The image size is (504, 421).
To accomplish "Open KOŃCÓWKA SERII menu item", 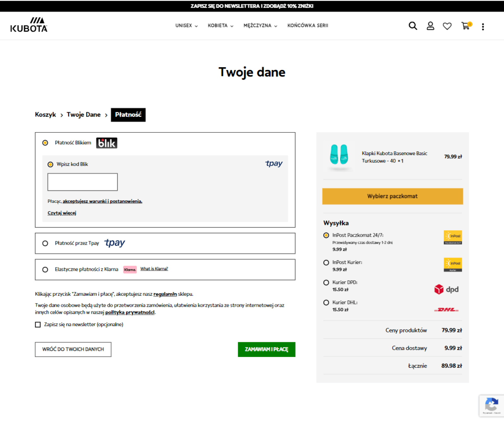I will pos(308,26).
